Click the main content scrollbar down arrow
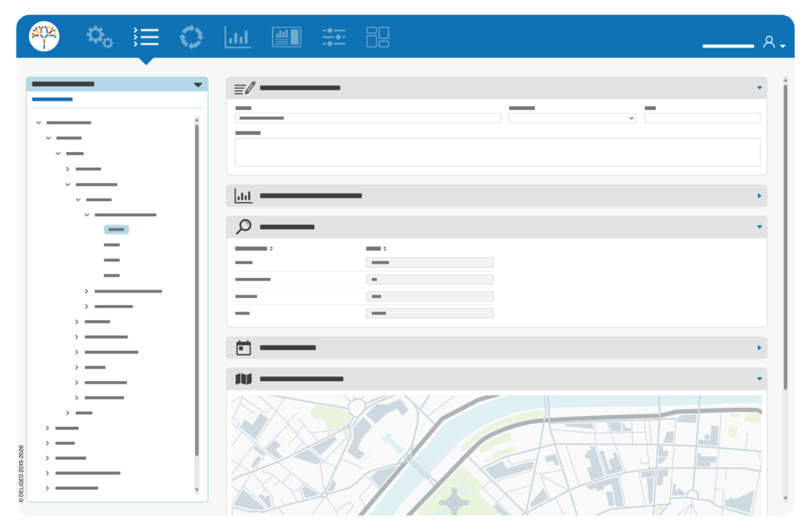812x530 pixels. point(786,498)
